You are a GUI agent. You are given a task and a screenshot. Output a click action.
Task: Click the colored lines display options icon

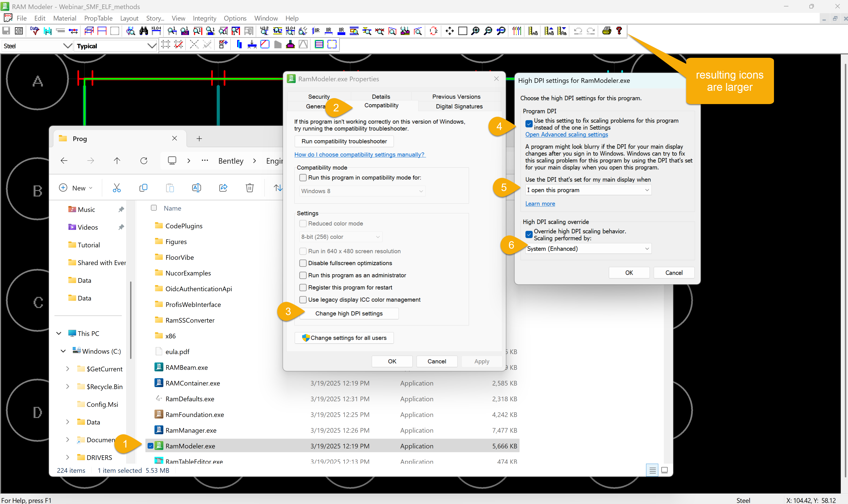tap(517, 31)
